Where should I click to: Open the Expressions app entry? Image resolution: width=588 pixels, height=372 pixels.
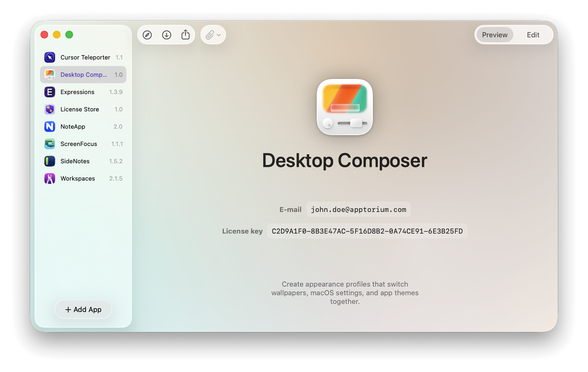[x=77, y=92]
